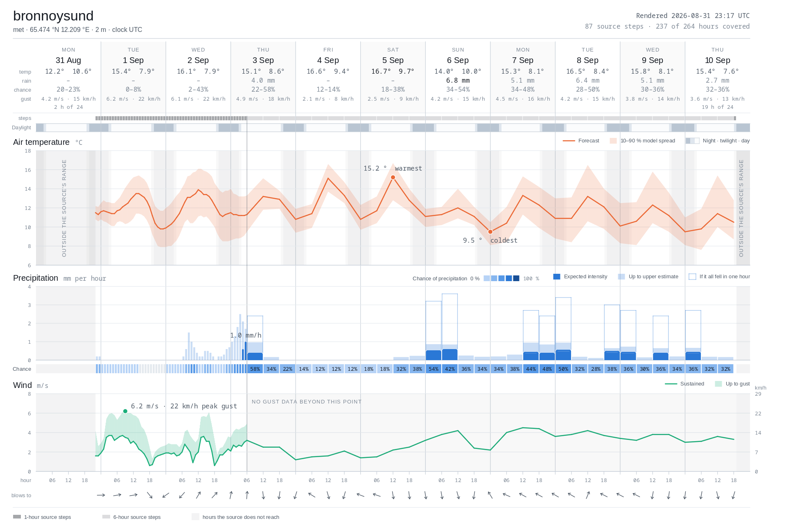Click the 50% precipitation chance cell

pos(563,369)
